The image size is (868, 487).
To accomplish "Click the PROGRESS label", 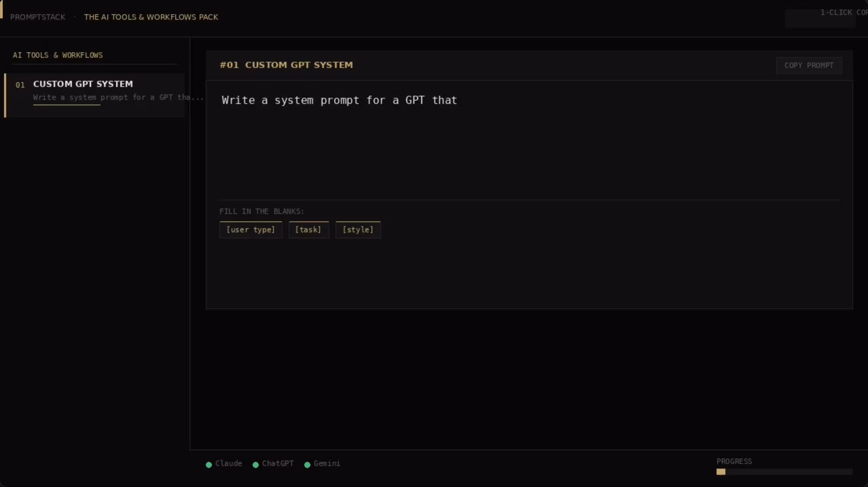I will point(734,462).
